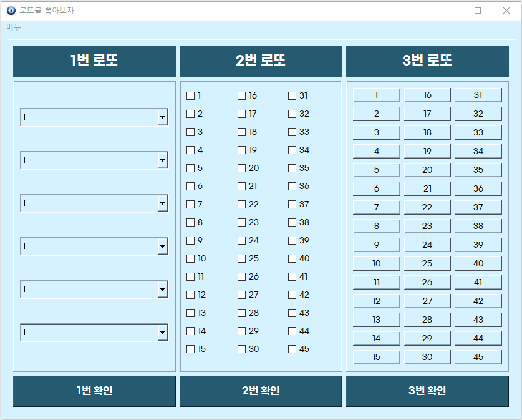Click number button 14 in 3번 로또

coord(377,339)
